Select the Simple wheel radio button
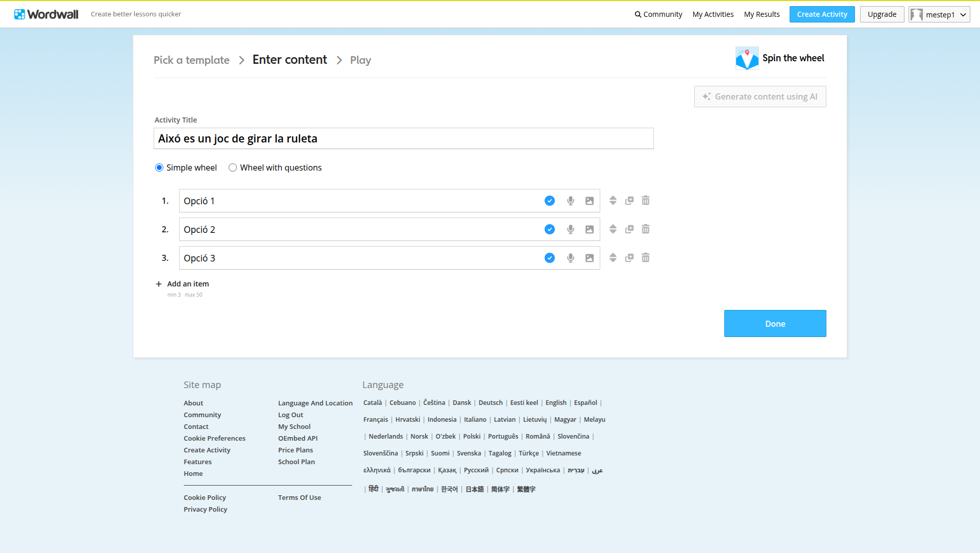Image resolution: width=980 pixels, height=553 pixels. [159, 167]
